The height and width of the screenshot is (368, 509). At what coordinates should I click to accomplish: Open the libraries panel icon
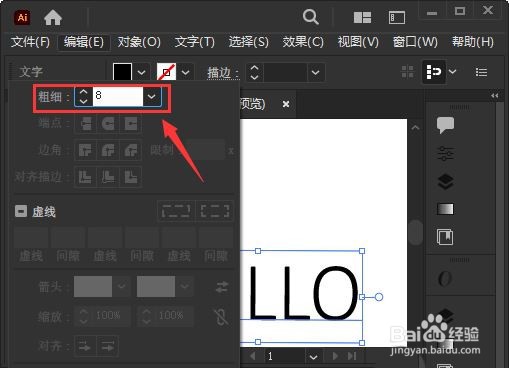(x=445, y=237)
